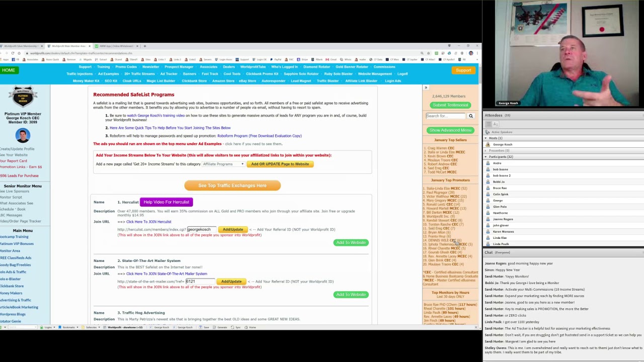Switch attendees panel to status view icon

click(496, 124)
